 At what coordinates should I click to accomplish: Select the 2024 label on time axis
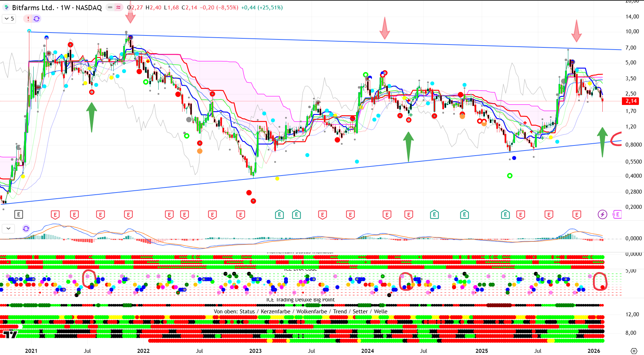(x=368, y=351)
